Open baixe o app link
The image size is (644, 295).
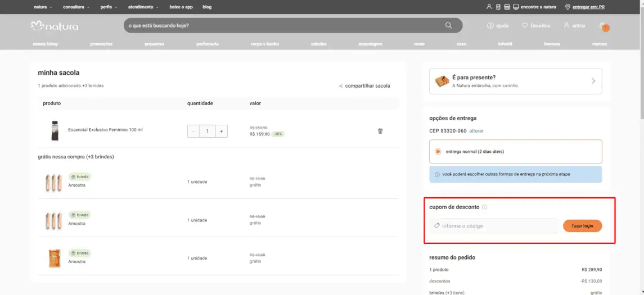(x=181, y=7)
